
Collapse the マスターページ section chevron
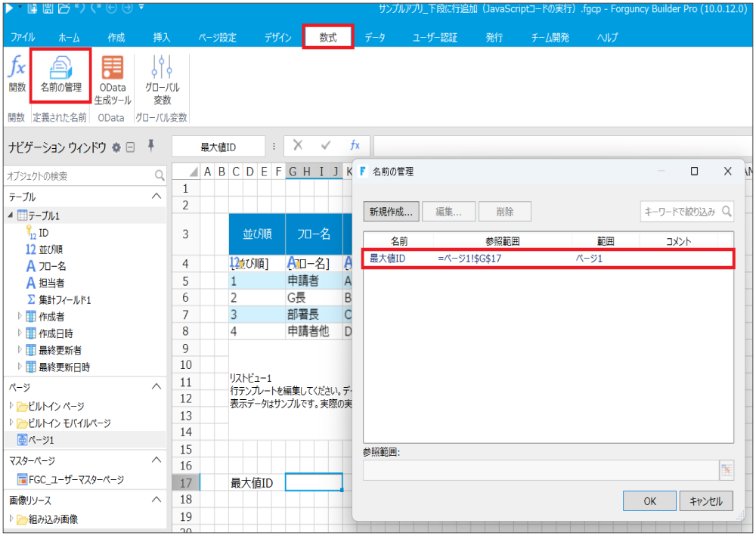[x=156, y=460]
